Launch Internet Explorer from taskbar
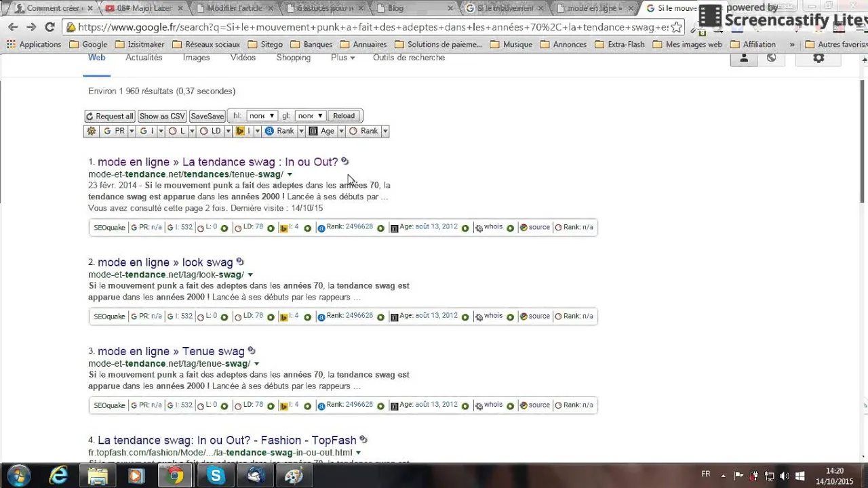 pos(58,476)
